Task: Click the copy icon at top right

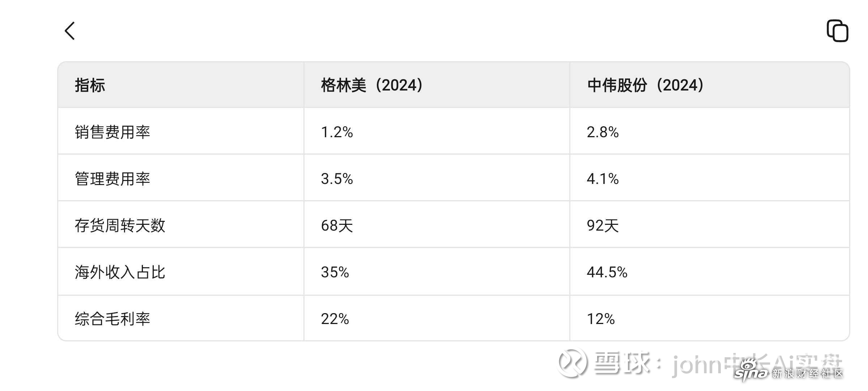Action: [x=838, y=31]
